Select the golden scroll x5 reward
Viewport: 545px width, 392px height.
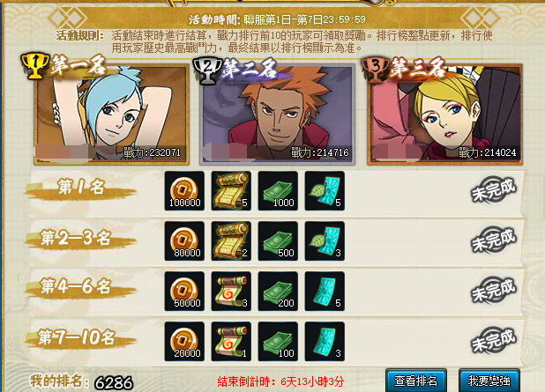click(x=231, y=191)
